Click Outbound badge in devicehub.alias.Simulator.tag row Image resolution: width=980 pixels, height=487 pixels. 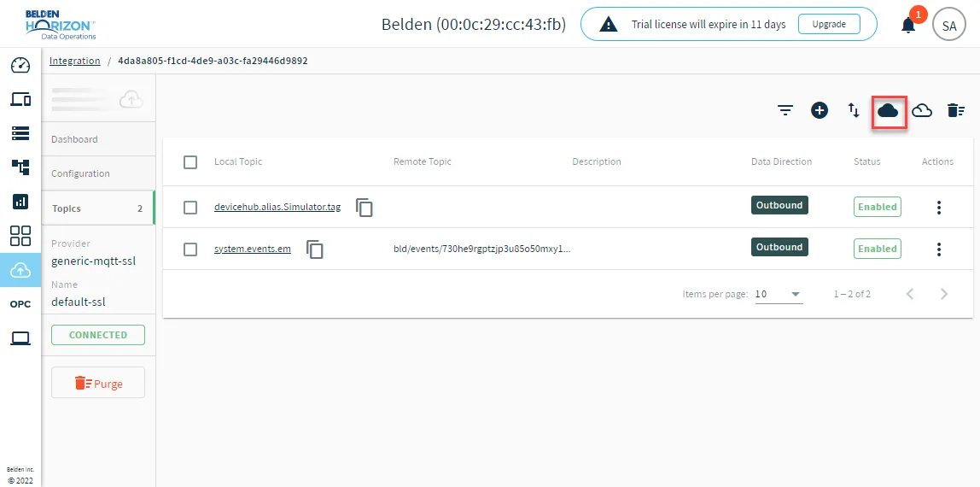coord(779,205)
